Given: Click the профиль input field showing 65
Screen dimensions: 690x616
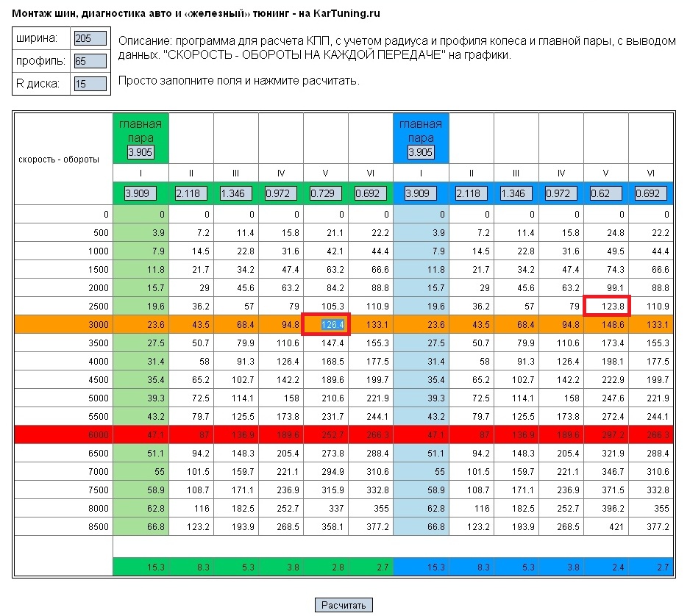Looking at the screenshot, I should pyautogui.click(x=90, y=61).
